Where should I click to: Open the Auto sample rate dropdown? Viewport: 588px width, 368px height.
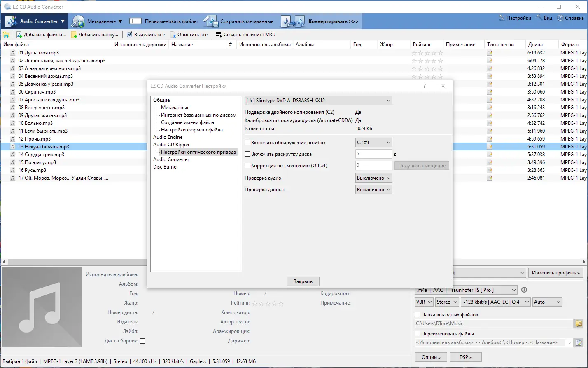[x=547, y=302]
